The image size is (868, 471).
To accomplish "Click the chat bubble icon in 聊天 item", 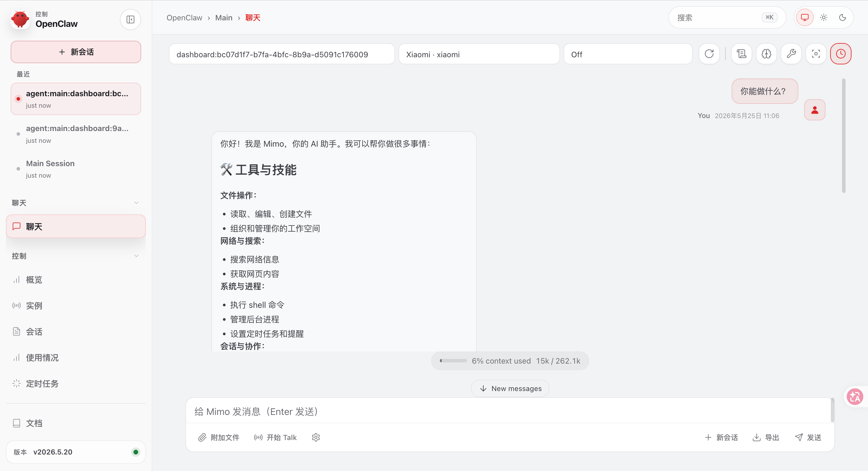I will pyautogui.click(x=17, y=226).
